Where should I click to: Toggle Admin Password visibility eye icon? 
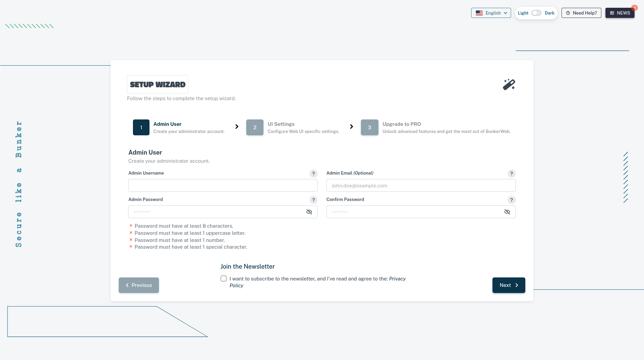point(309,212)
